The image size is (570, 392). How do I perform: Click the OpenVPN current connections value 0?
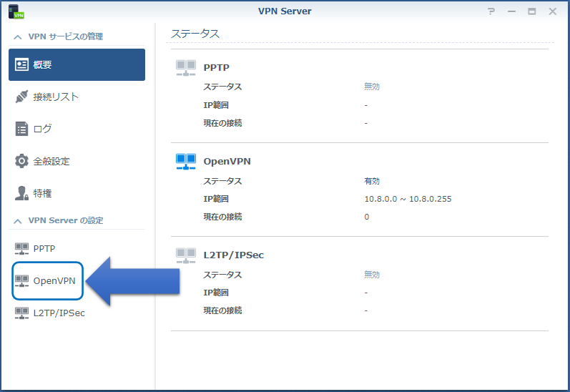click(x=367, y=217)
